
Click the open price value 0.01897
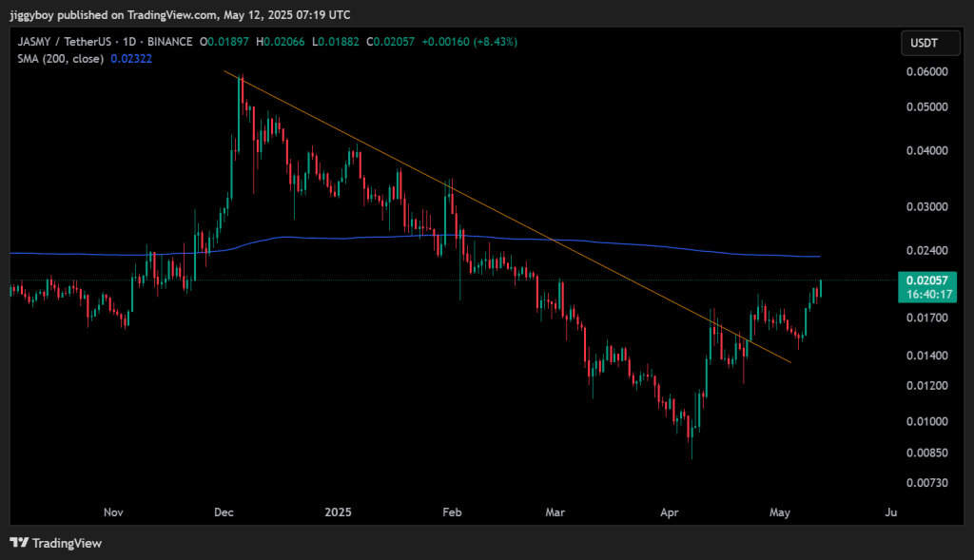click(x=228, y=42)
